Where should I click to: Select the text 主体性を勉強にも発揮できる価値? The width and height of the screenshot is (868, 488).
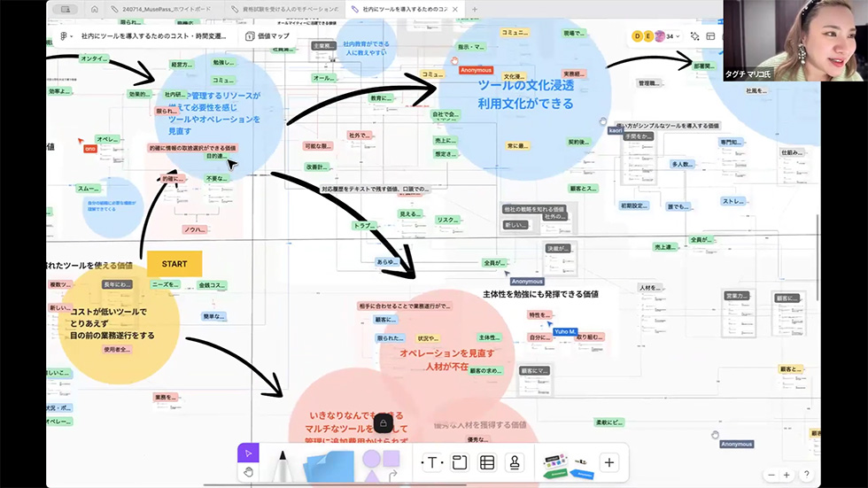tap(540, 294)
